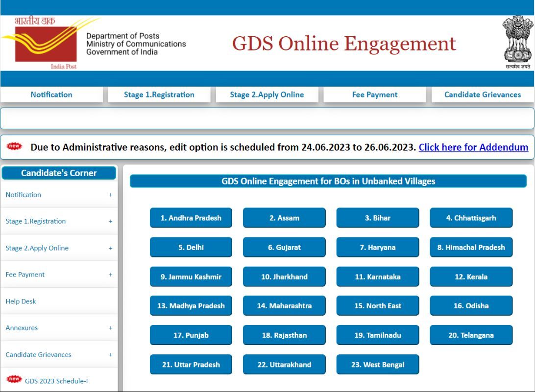The height and width of the screenshot is (392, 535).
Task: Choose the 23. West Bengal button
Action: tap(378, 365)
